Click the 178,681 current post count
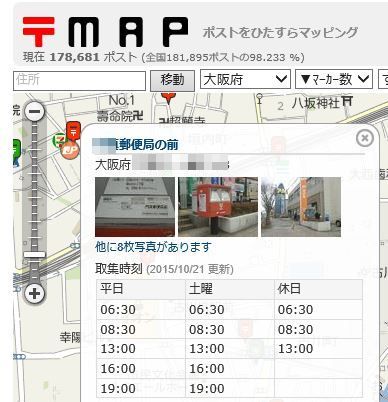388x402 pixels. tap(74, 57)
